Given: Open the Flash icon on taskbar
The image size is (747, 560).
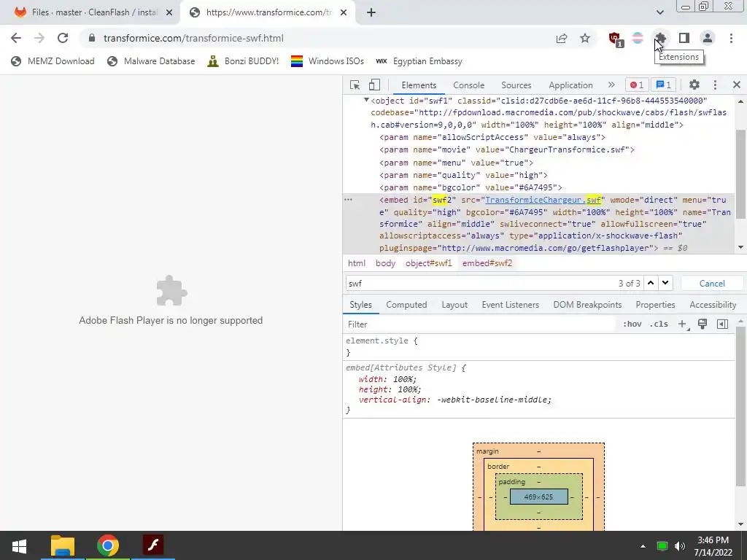Looking at the screenshot, I should tap(153, 545).
